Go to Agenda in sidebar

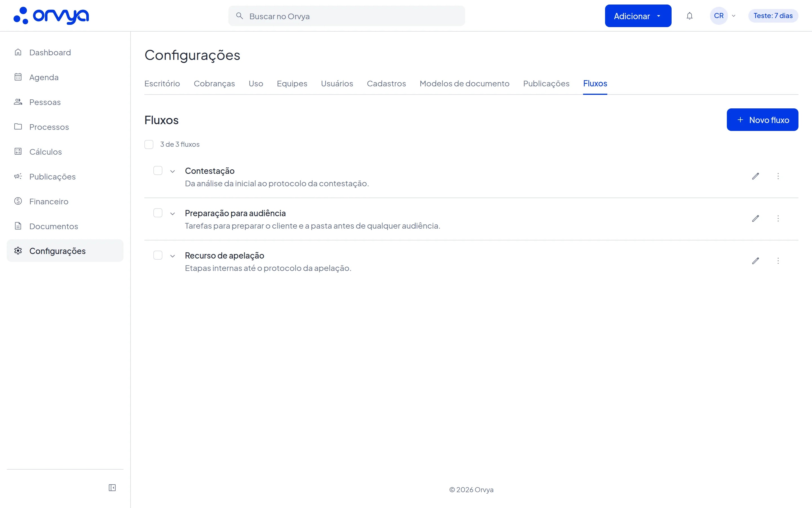(65, 77)
